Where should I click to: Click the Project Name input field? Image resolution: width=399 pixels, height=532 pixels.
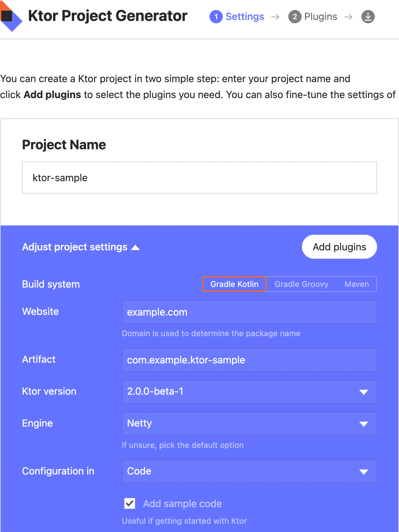199,178
